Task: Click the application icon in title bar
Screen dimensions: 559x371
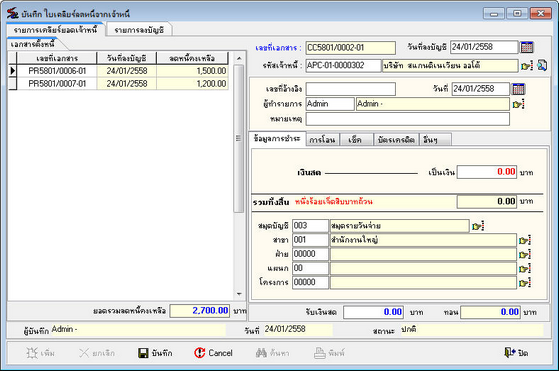Action: click(x=13, y=14)
